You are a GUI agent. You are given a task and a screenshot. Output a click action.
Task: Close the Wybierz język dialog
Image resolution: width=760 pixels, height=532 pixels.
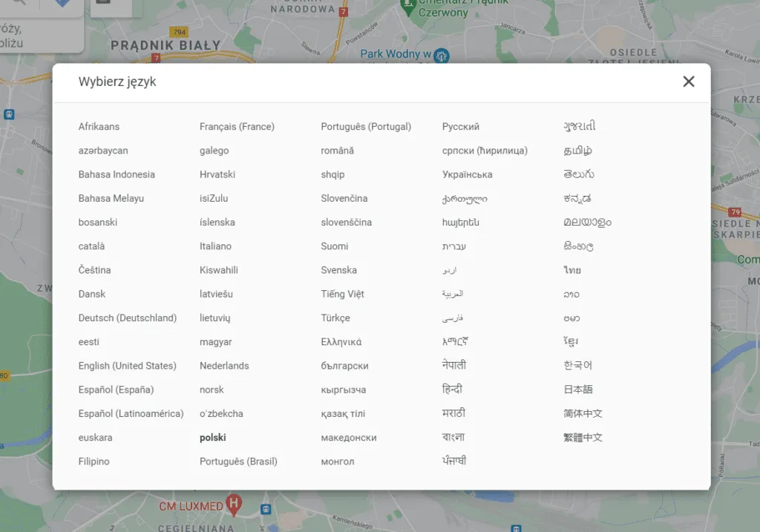(x=688, y=82)
